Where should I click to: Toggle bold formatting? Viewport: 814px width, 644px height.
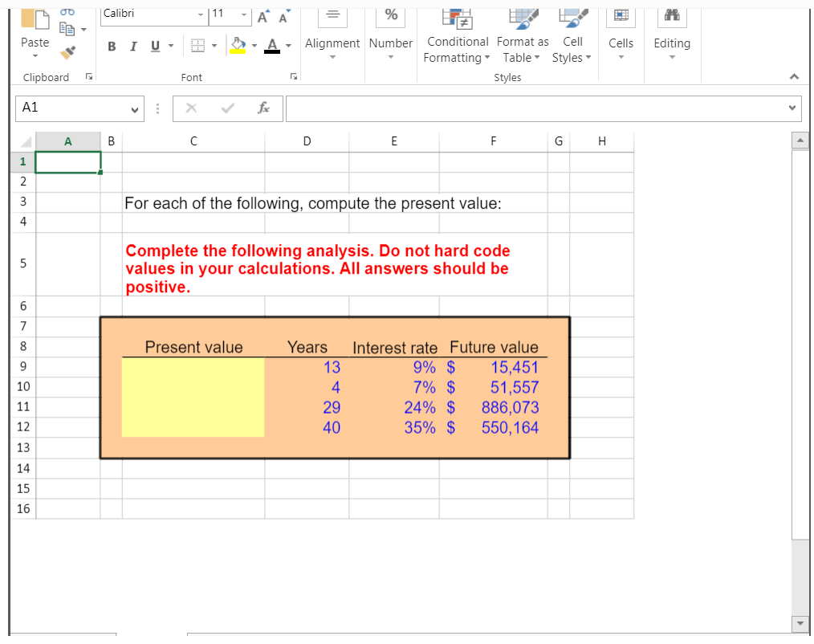pyautogui.click(x=112, y=46)
